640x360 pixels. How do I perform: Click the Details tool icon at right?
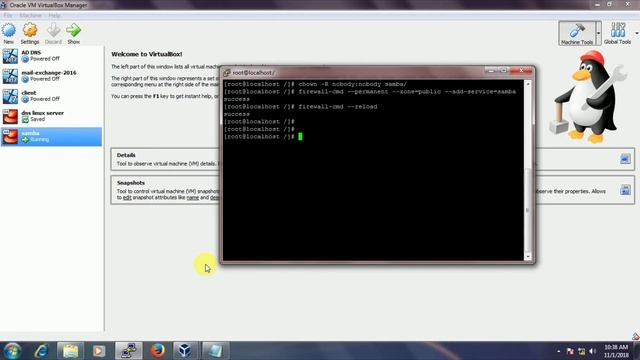click(625, 159)
